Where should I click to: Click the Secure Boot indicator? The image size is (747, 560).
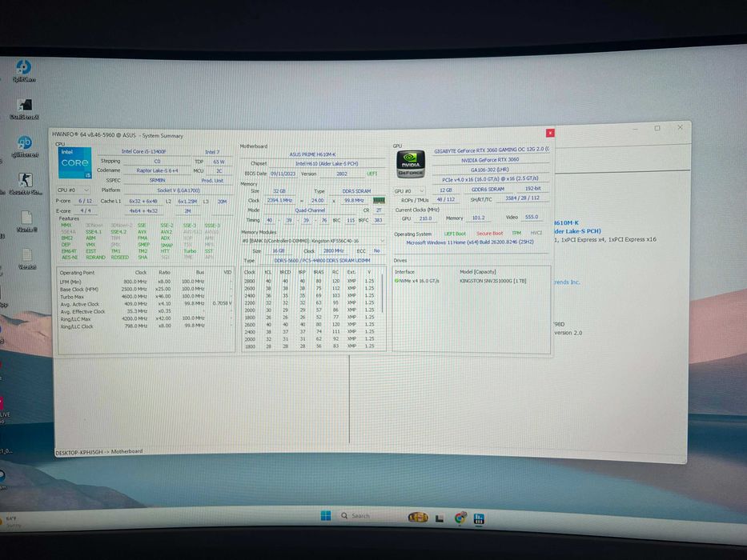490,234
